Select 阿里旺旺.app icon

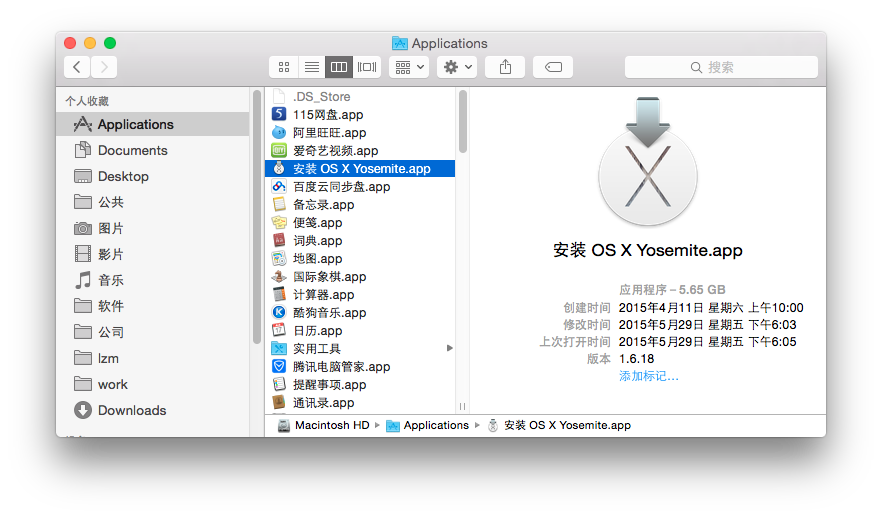[279, 132]
